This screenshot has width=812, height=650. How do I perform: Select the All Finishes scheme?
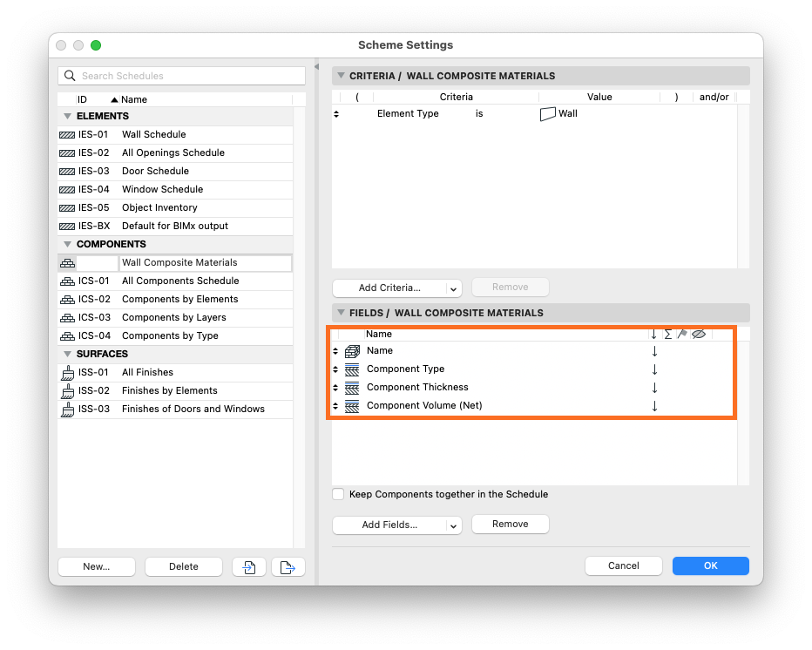175,372
